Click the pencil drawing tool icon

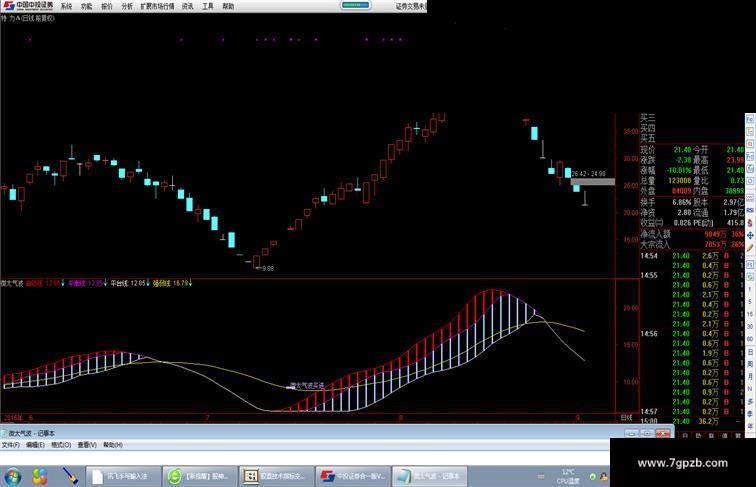coord(750,248)
